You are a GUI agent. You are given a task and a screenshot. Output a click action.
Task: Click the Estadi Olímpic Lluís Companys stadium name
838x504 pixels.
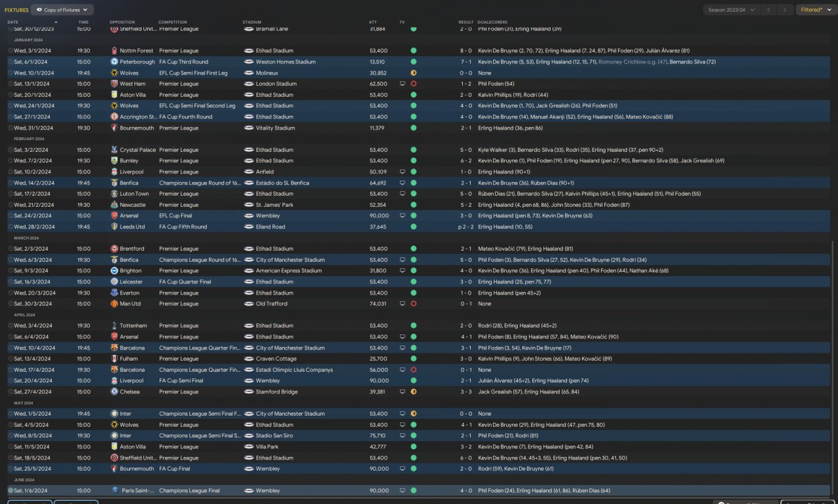(x=296, y=370)
